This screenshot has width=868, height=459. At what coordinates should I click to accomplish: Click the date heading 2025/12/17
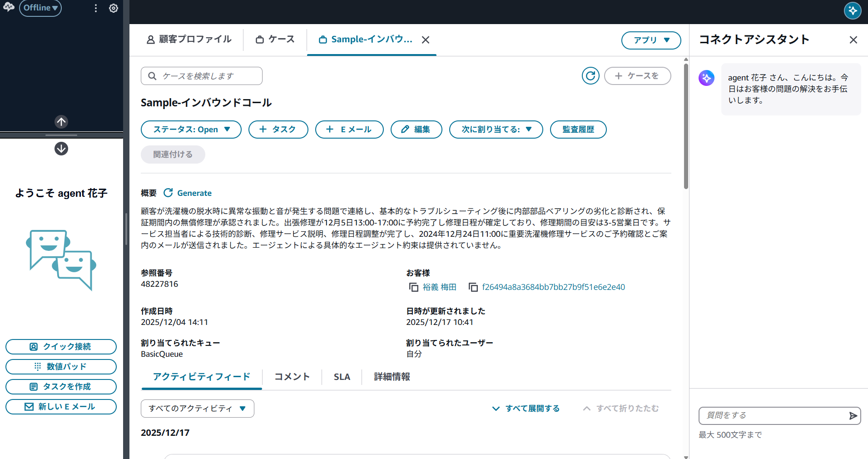coord(165,433)
